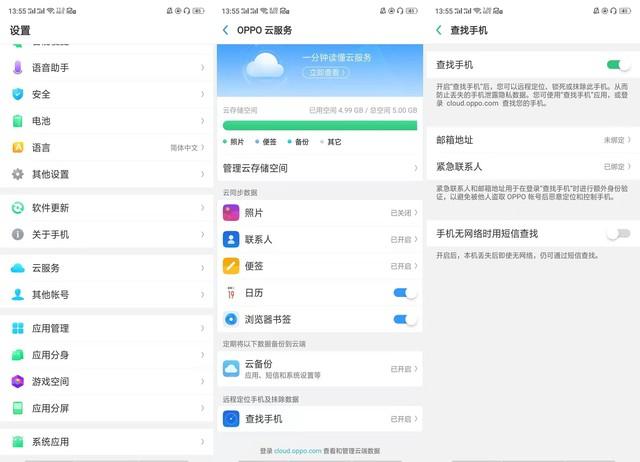The image size is (640, 462).
Task: Tap the photos (照片) sync icon
Action: 231,213
